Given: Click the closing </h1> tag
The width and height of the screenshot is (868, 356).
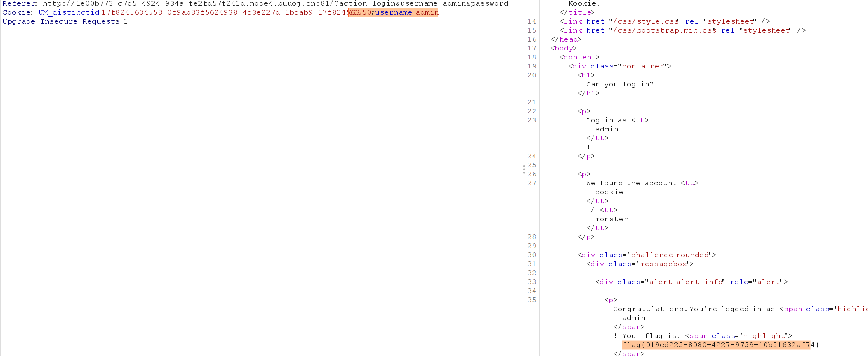Looking at the screenshot, I should 588,93.
